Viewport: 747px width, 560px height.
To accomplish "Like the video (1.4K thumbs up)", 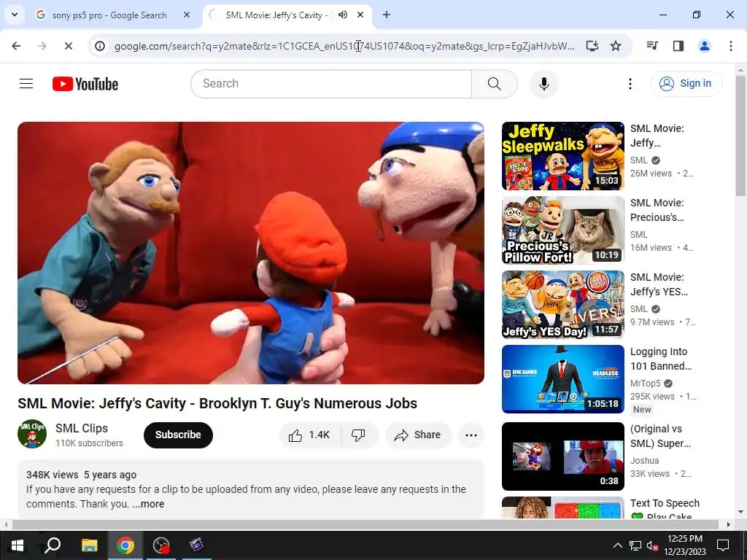I will point(309,435).
